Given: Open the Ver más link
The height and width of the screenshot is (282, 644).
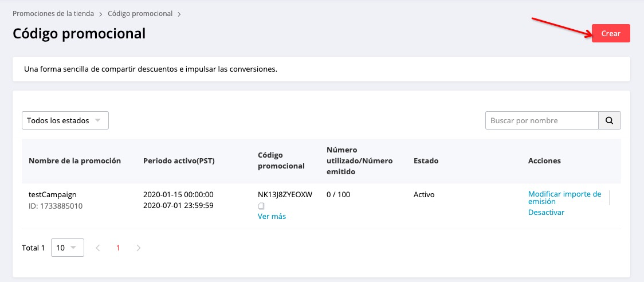Looking at the screenshot, I should (x=272, y=216).
